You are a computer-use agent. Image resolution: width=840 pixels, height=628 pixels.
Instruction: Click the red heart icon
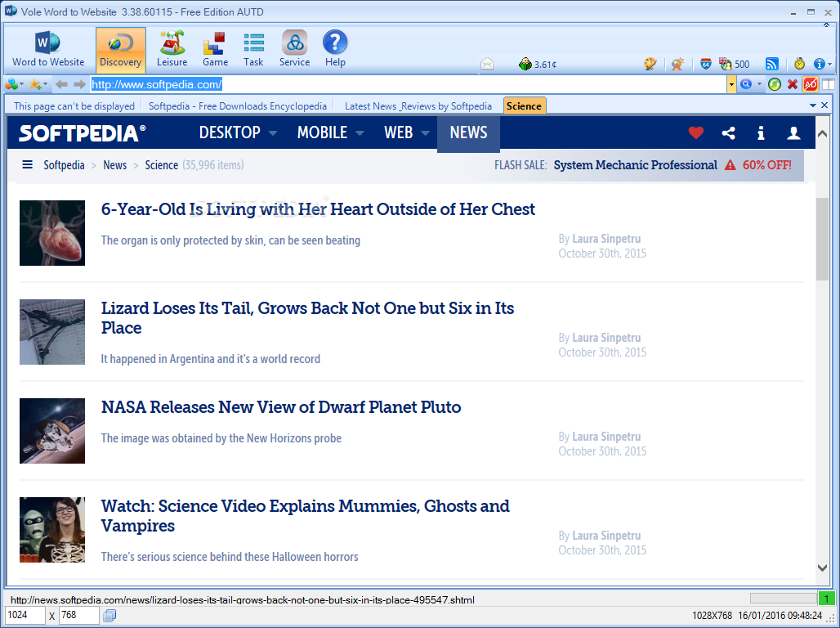696,132
